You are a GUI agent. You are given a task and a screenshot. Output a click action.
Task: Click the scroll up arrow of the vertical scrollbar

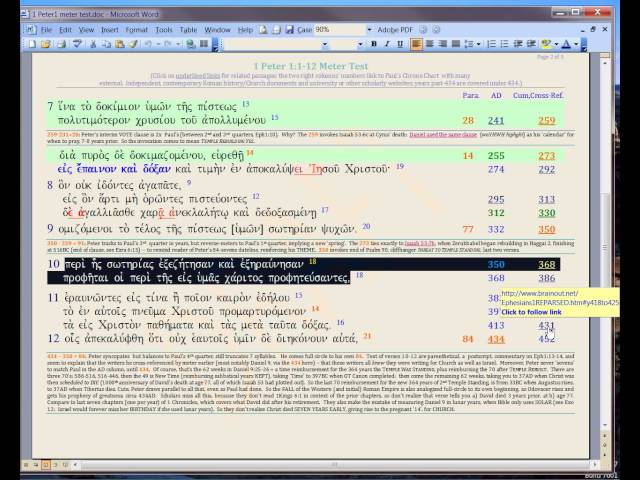click(x=604, y=63)
